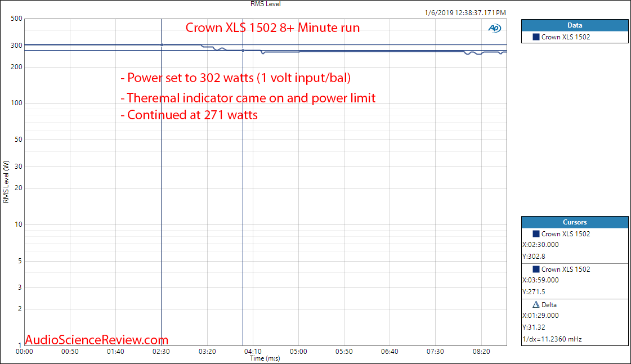
Task: Click the Delta label in Cursors panel
Action: [549, 304]
